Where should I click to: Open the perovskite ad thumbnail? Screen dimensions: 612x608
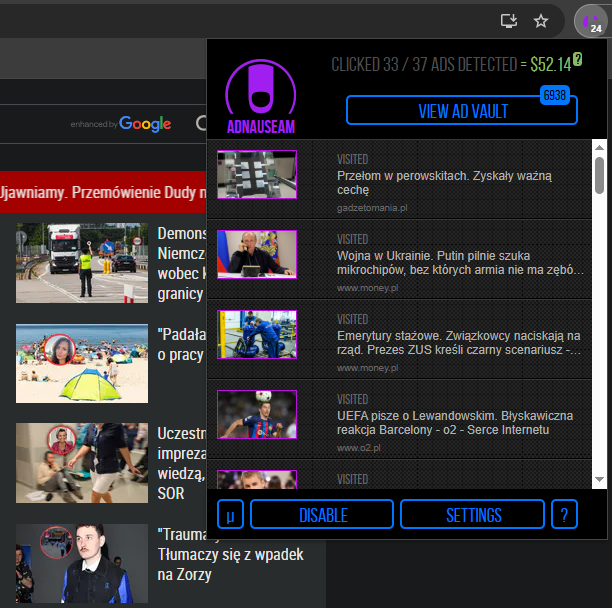(257, 175)
